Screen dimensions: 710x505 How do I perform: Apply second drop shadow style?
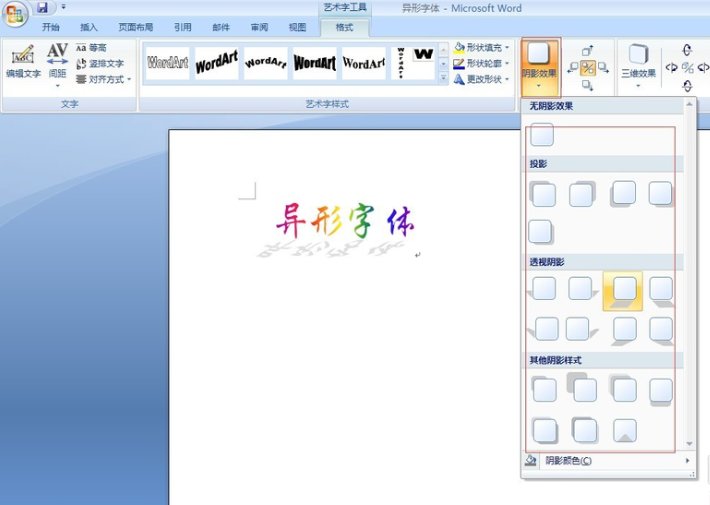(x=582, y=194)
